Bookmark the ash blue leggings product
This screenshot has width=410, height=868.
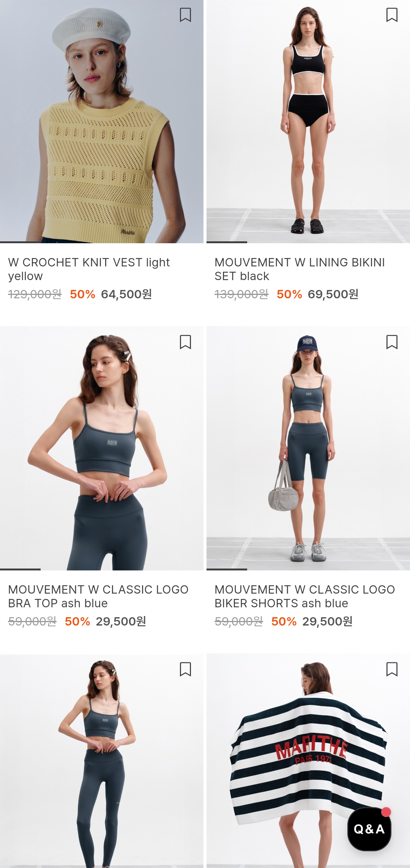[x=185, y=669]
